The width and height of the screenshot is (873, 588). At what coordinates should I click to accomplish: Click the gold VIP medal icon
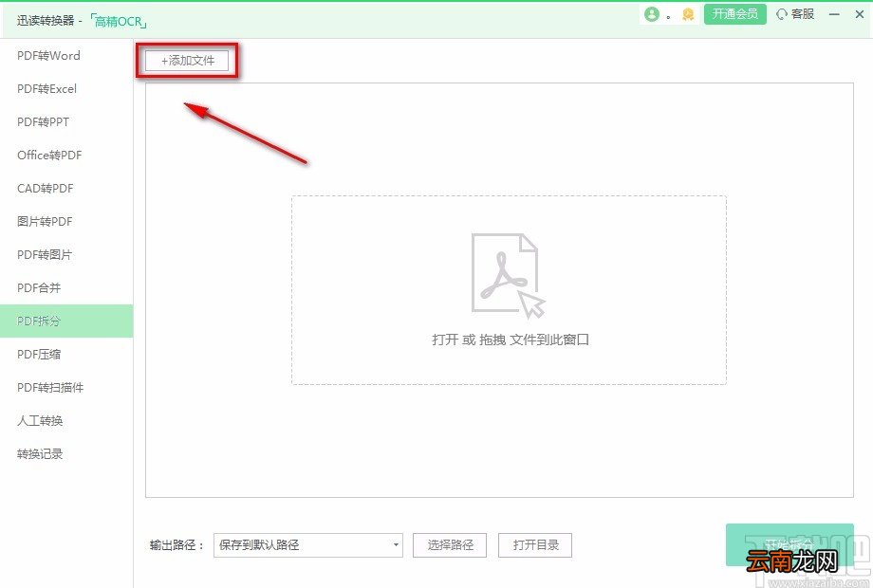point(688,14)
